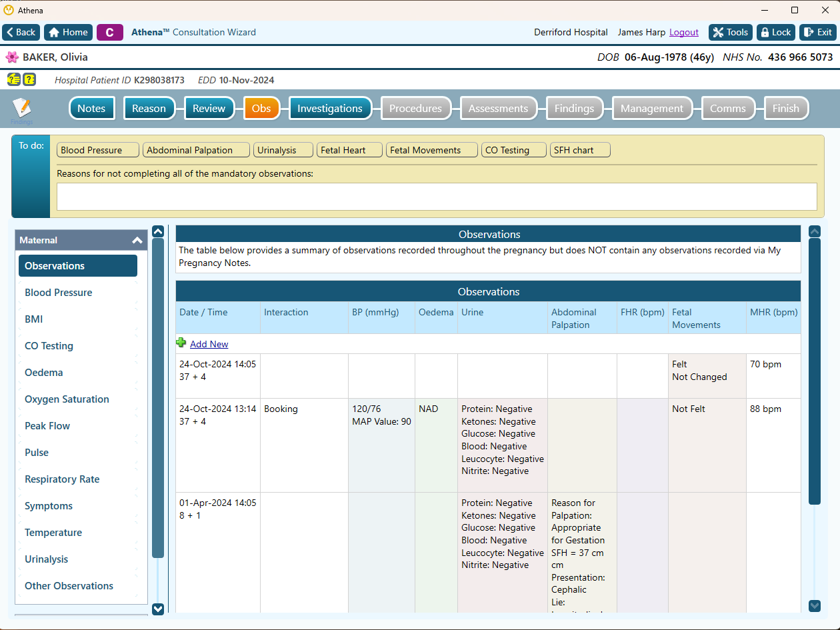840x630 pixels.
Task: Select Pulse in the sidebar
Action: pos(78,453)
